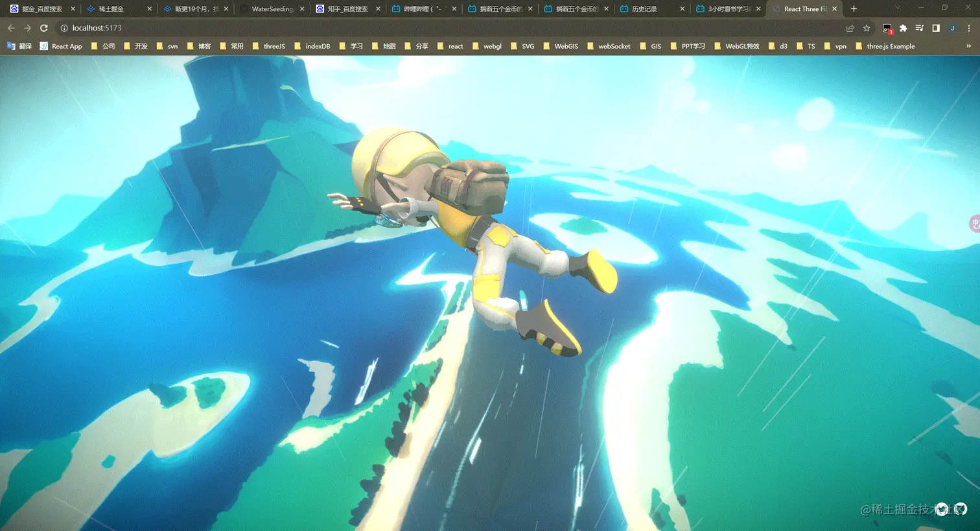
Task: Show the WebGIS bookmark folder
Action: [x=560, y=46]
